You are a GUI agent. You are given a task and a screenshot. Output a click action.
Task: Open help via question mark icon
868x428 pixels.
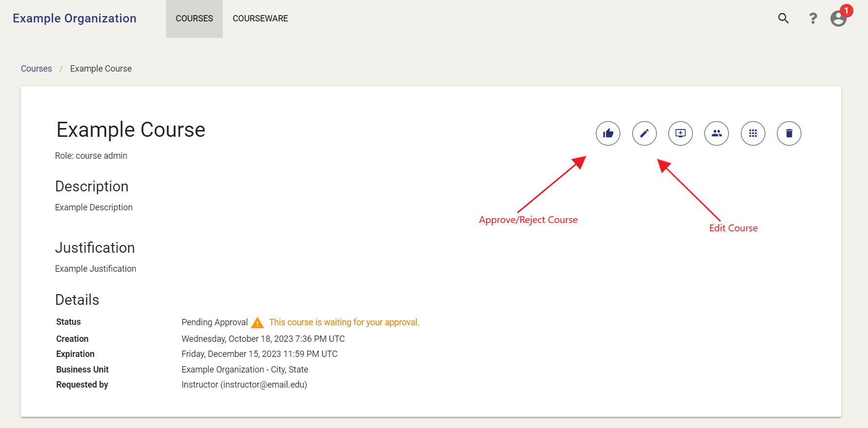click(813, 19)
